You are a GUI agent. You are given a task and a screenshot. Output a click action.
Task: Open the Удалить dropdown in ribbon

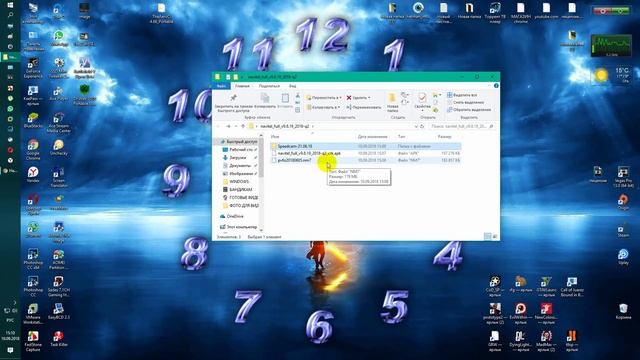coord(358,98)
